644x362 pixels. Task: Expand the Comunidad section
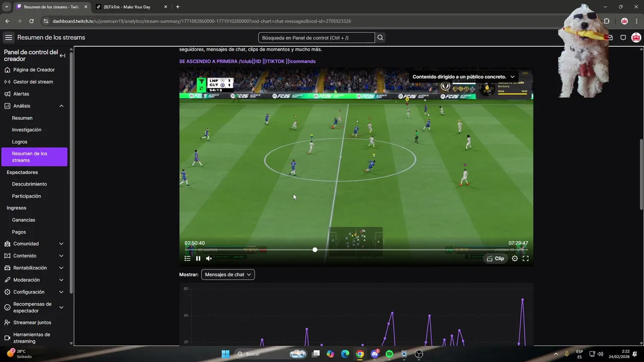pos(61,244)
